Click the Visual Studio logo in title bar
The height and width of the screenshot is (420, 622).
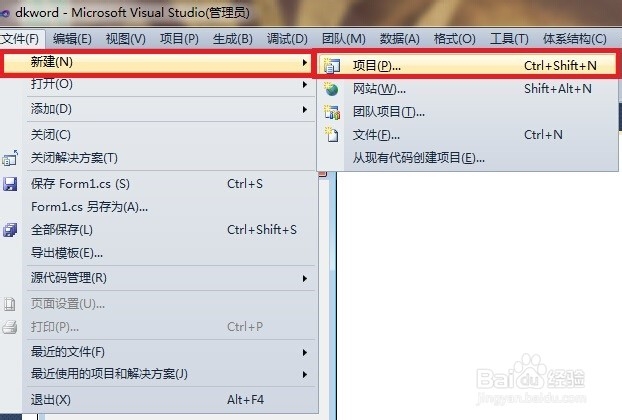click(x=4, y=13)
